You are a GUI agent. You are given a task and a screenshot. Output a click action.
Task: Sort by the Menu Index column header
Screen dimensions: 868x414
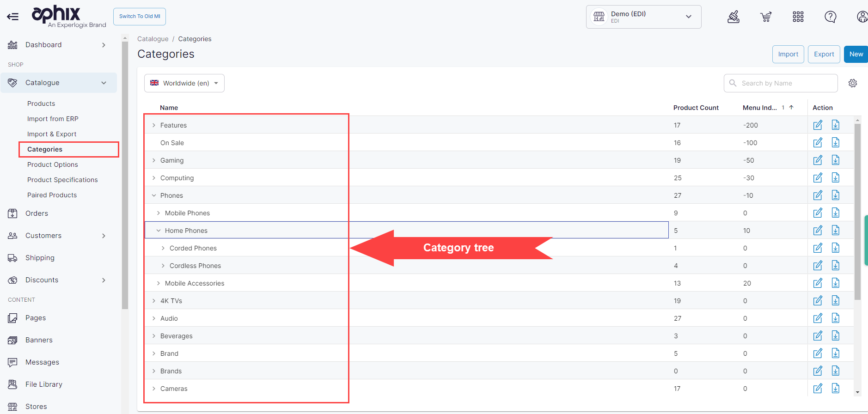(760, 108)
